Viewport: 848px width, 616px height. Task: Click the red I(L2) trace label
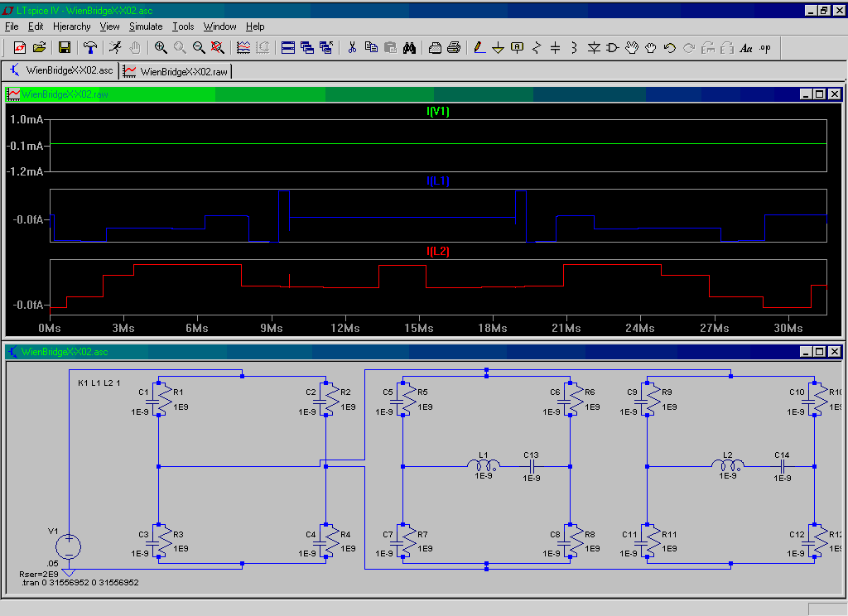[437, 251]
